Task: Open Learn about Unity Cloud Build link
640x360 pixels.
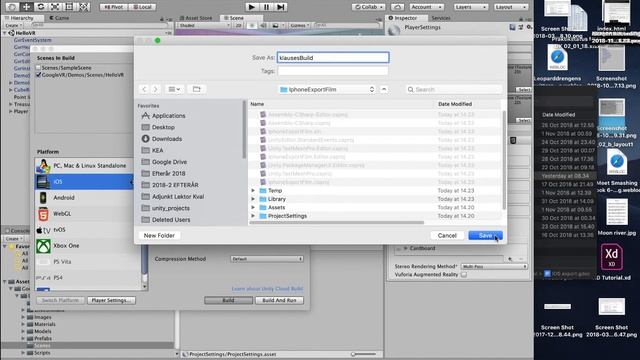Action: click(x=267, y=289)
